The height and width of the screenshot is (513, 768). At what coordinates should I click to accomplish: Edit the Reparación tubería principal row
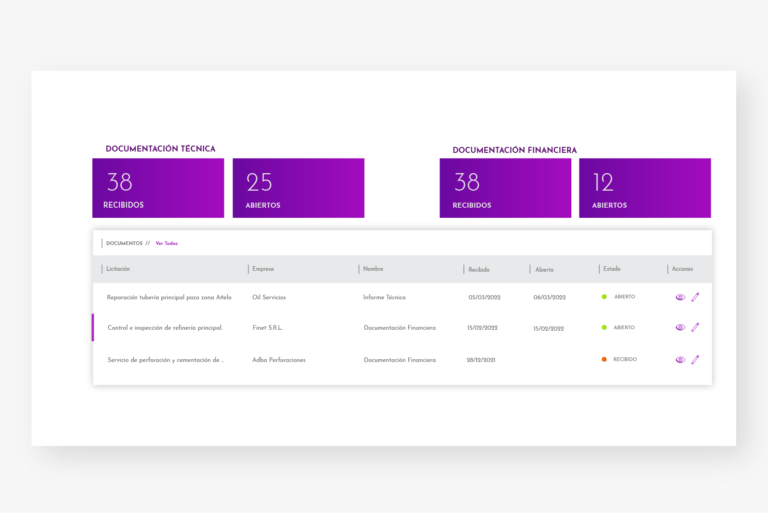(695, 297)
